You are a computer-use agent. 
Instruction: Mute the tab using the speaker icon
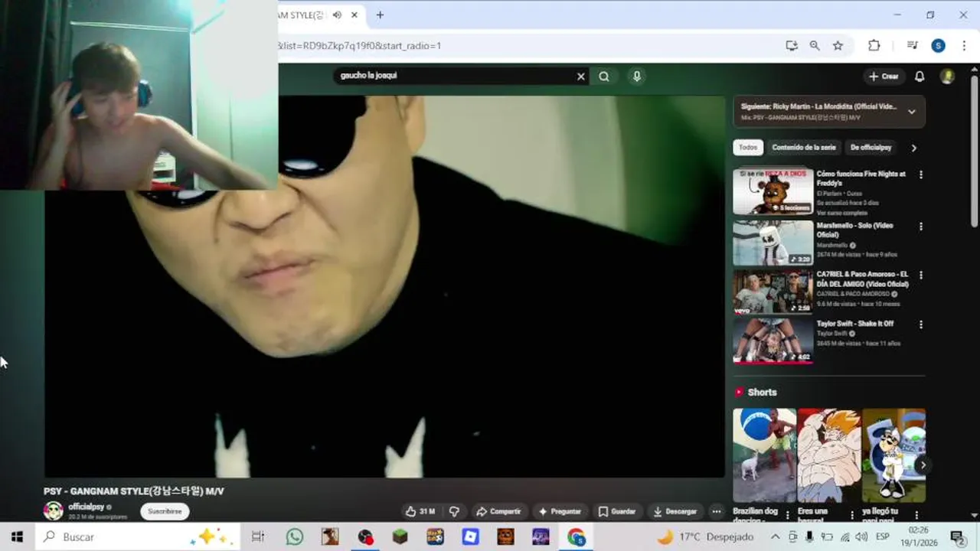tap(337, 15)
